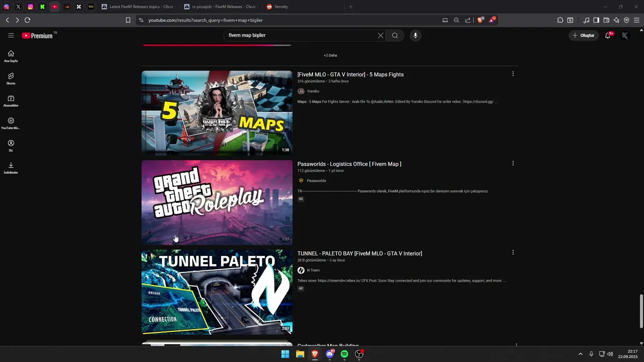This screenshot has width=644, height=362.
Task: Click the magnifier search button
Action: pyautogui.click(x=395, y=35)
